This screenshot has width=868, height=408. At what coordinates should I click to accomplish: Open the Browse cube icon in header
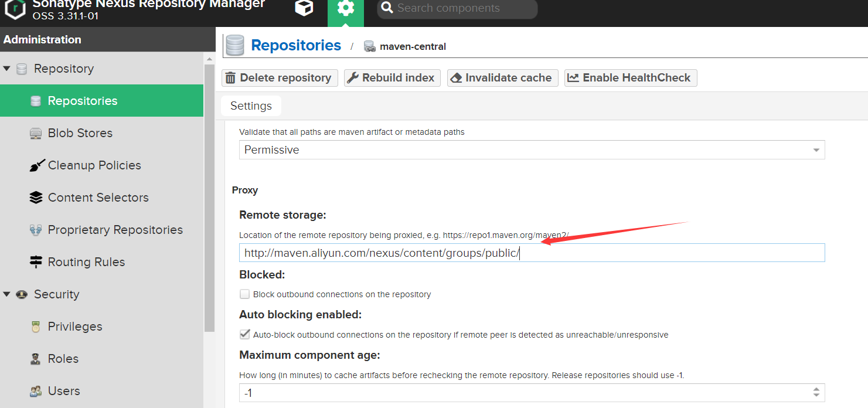(304, 8)
